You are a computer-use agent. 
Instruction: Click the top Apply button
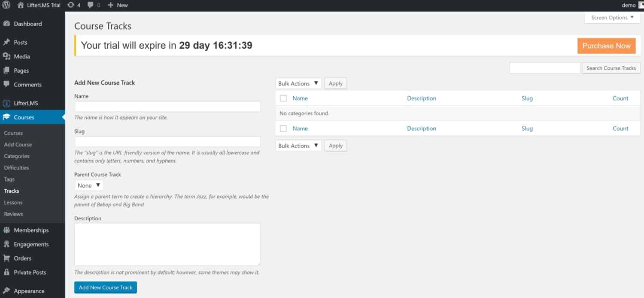[x=336, y=83]
